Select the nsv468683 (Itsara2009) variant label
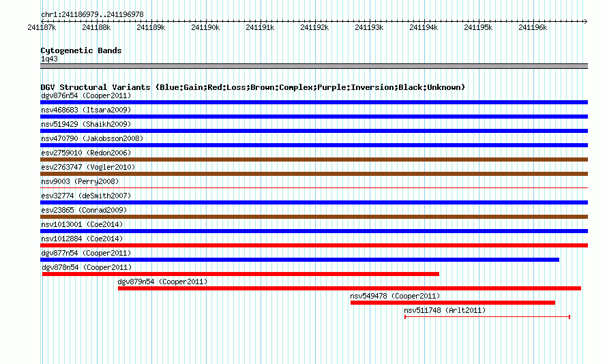This screenshot has height=364, width=607. point(86,110)
